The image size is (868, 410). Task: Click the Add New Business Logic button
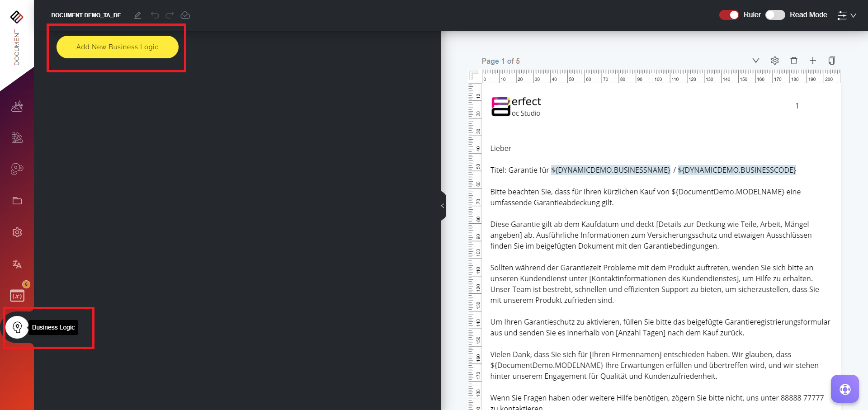[117, 47]
